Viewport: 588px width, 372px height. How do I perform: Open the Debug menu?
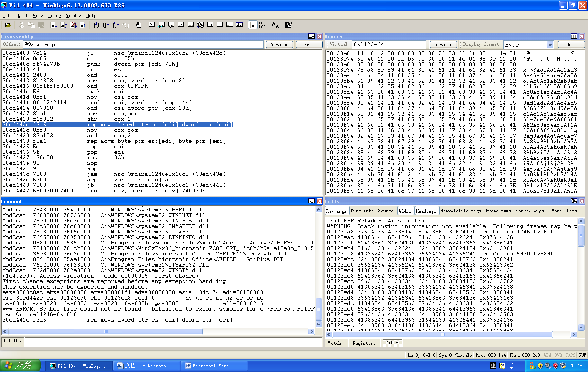tap(54, 15)
